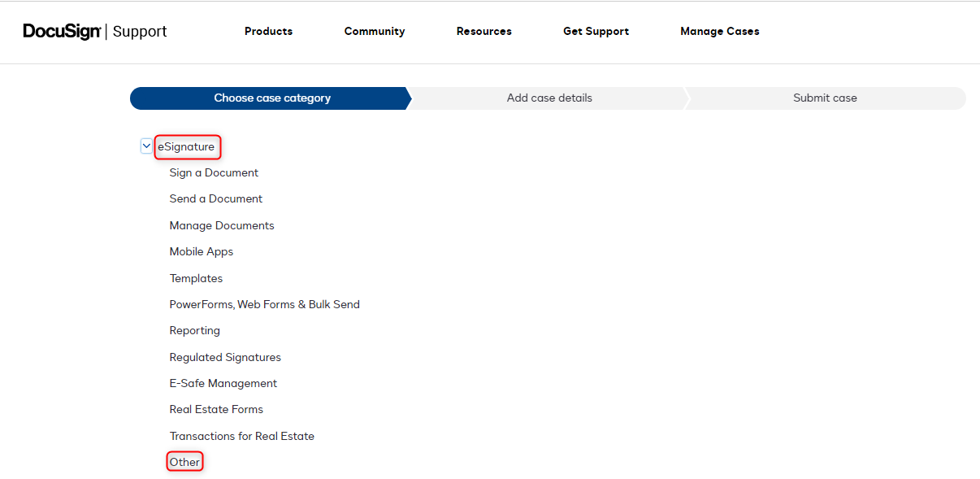This screenshot has width=980, height=479.
Task: Click the DocuSign Support logo
Action: 95,32
